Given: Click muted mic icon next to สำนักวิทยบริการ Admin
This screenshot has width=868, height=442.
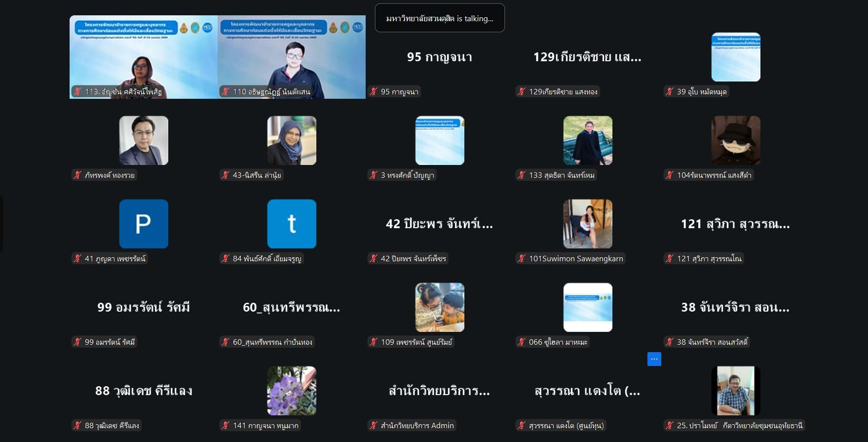Looking at the screenshot, I should [374, 426].
